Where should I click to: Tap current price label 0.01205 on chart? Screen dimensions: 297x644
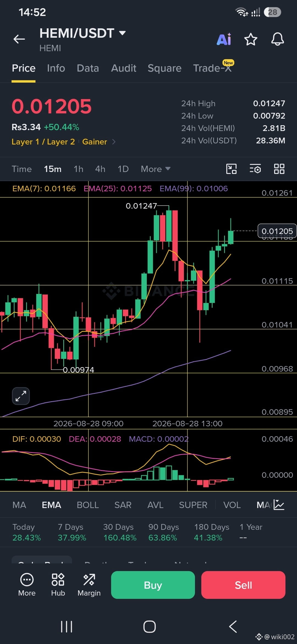pyautogui.click(x=277, y=231)
